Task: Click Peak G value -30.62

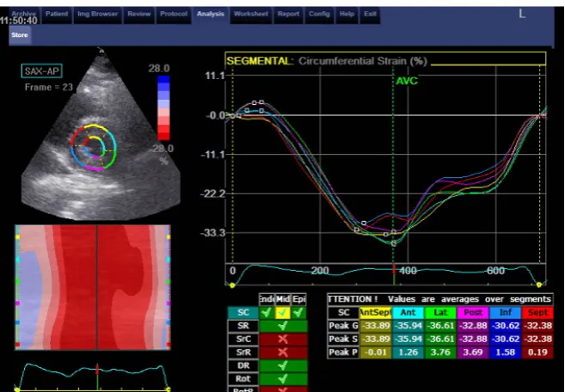Action: tap(505, 326)
